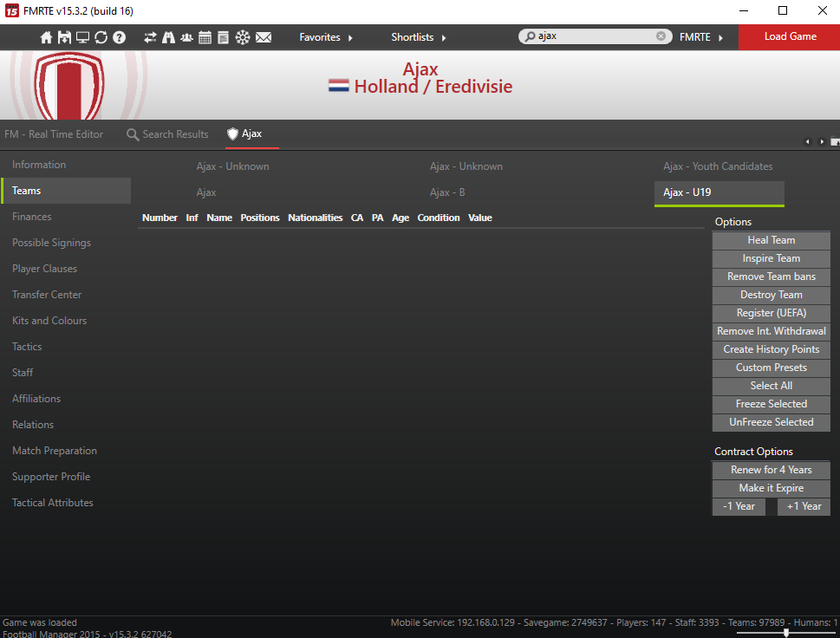This screenshot has height=638, width=840.
Task: Click the envelope mail icon
Action: (x=264, y=37)
